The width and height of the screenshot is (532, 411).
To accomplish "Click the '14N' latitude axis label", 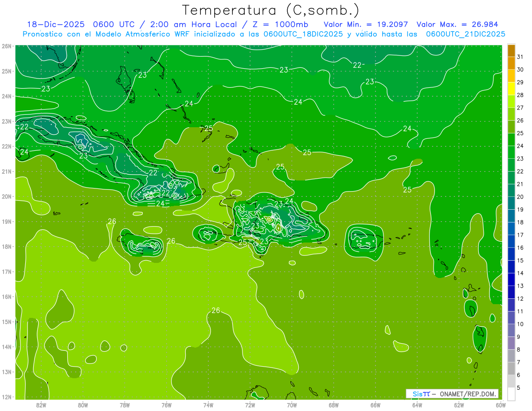I will coord(7,347).
